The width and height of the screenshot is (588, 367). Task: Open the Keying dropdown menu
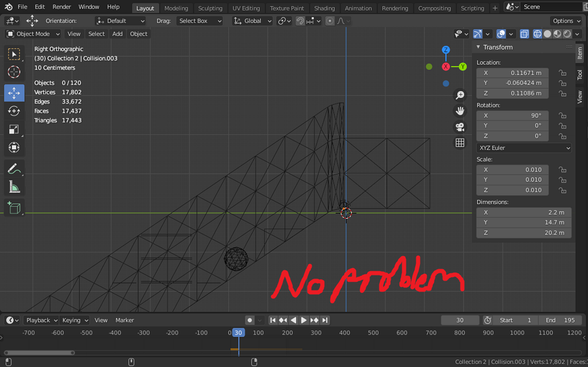click(74, 320)
